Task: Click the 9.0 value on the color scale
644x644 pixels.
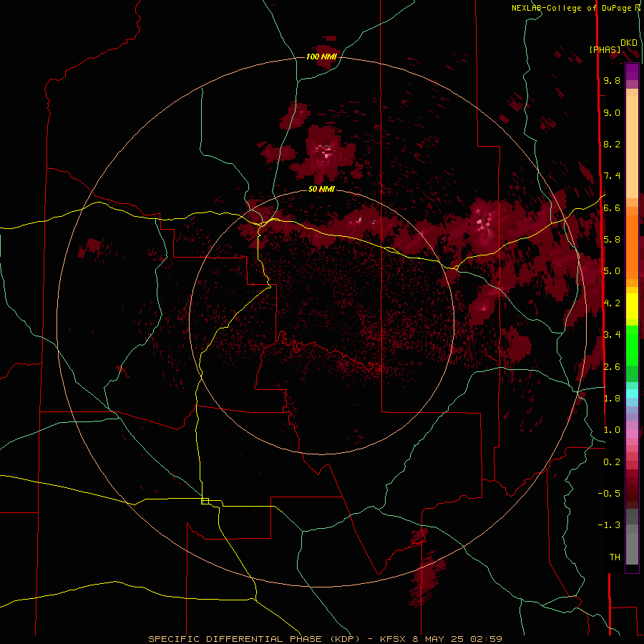Action: pyautogui.click(x=612, y=112)
